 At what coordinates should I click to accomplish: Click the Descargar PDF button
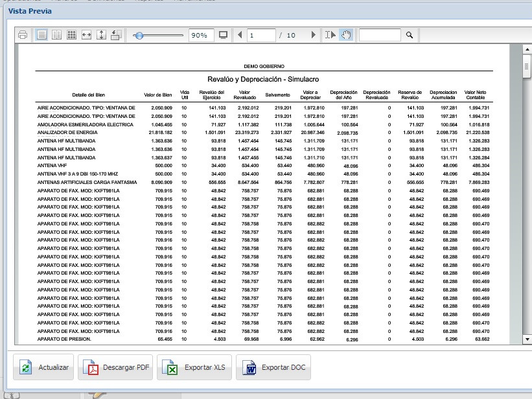[115, 367]
